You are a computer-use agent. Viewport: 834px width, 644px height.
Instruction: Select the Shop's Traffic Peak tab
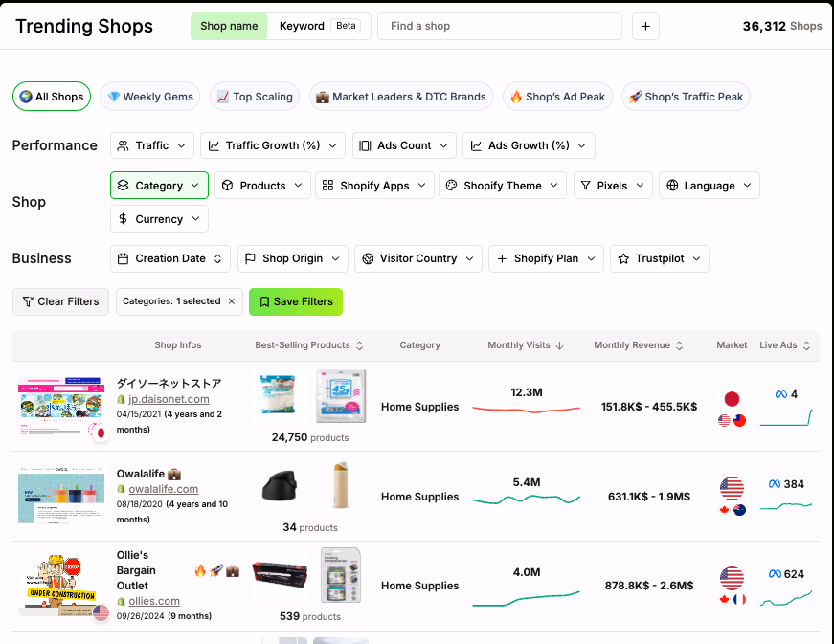687,97
